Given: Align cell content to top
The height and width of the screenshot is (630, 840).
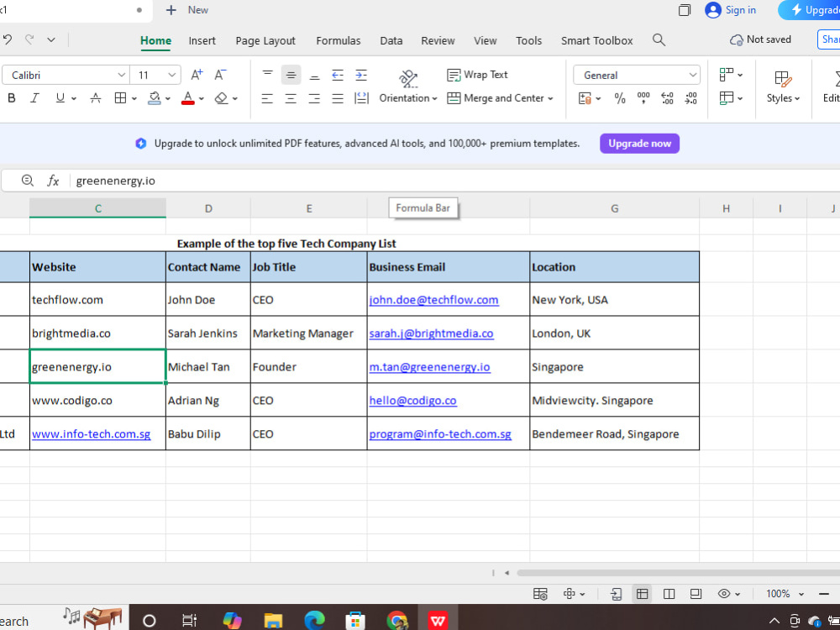Looking at the screenshot, I should pyautogui.click(x=267, y=75).
